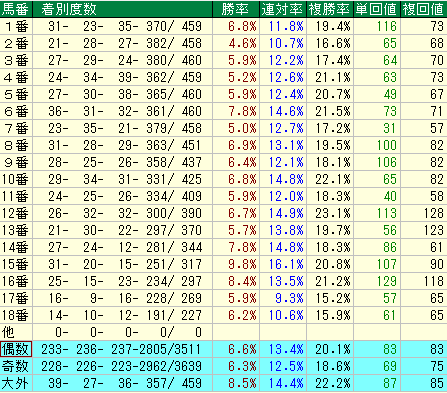Select the 6番 row label

click(x=16, y=111)
